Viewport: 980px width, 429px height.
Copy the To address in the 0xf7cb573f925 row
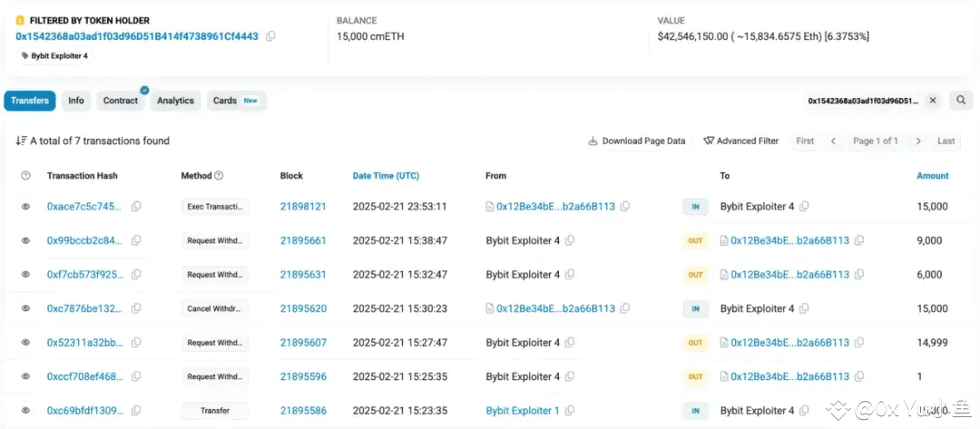point(858,275)
